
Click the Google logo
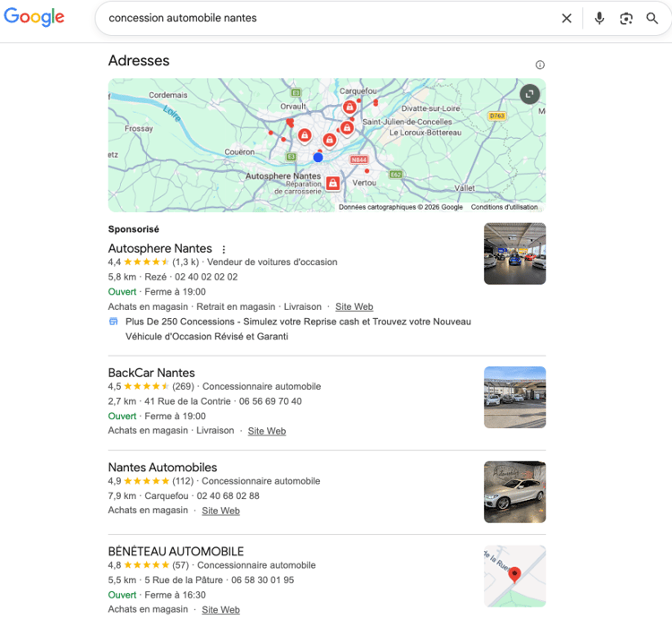coord(34,18)
